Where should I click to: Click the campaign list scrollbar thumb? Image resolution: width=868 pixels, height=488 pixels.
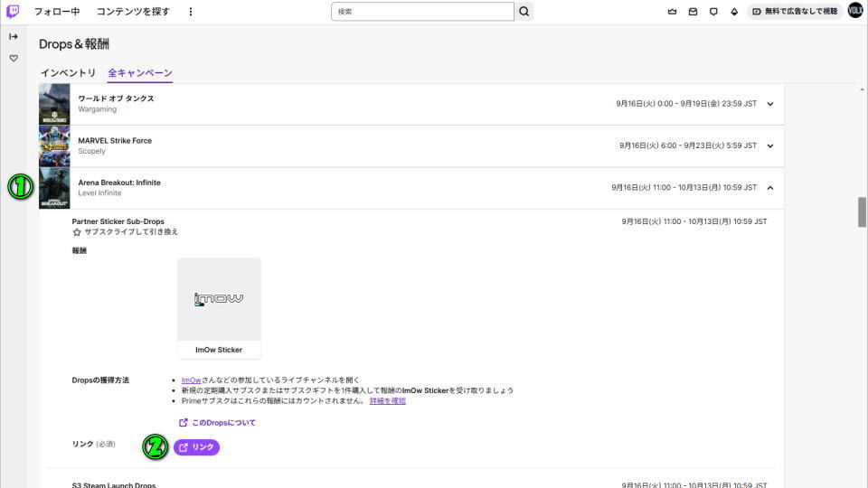(x=862, y=211)
